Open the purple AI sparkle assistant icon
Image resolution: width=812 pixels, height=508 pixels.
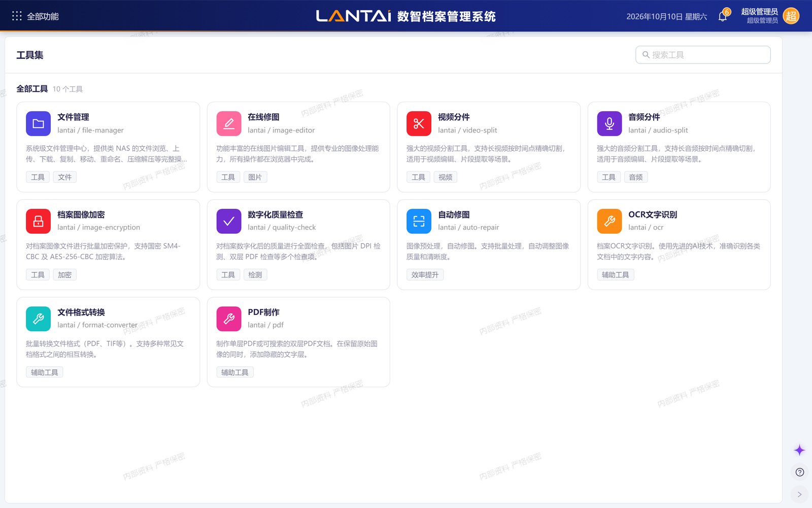(799, 450)
